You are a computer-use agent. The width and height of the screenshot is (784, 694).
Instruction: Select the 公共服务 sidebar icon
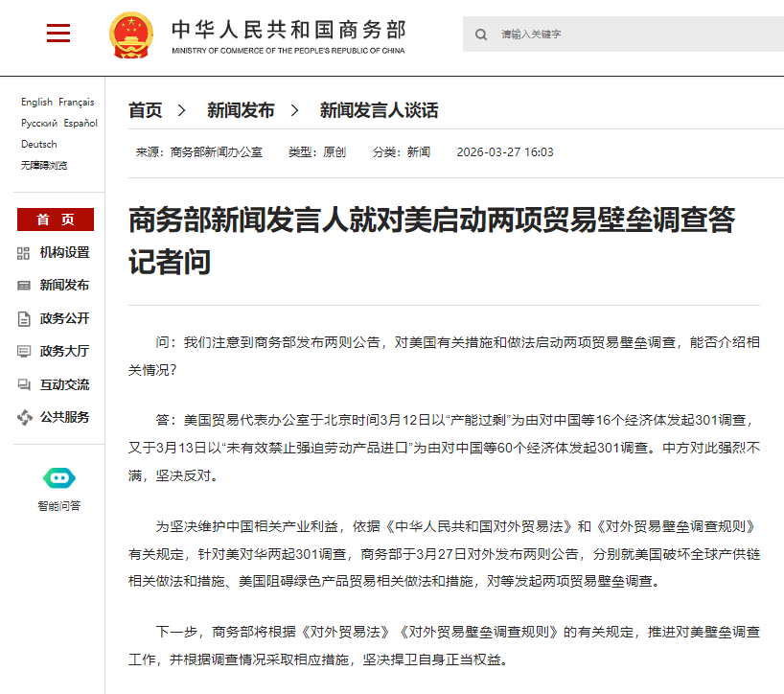[x=24, y=417]
